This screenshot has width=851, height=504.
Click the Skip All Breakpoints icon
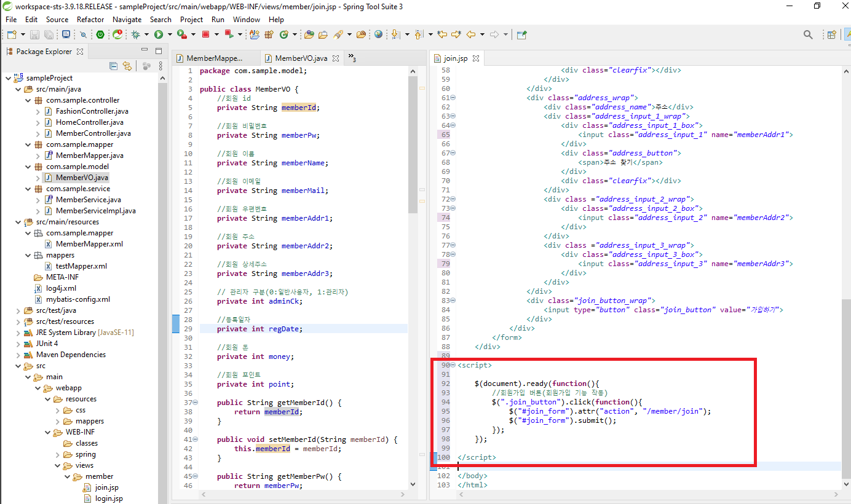click(83, 35)
